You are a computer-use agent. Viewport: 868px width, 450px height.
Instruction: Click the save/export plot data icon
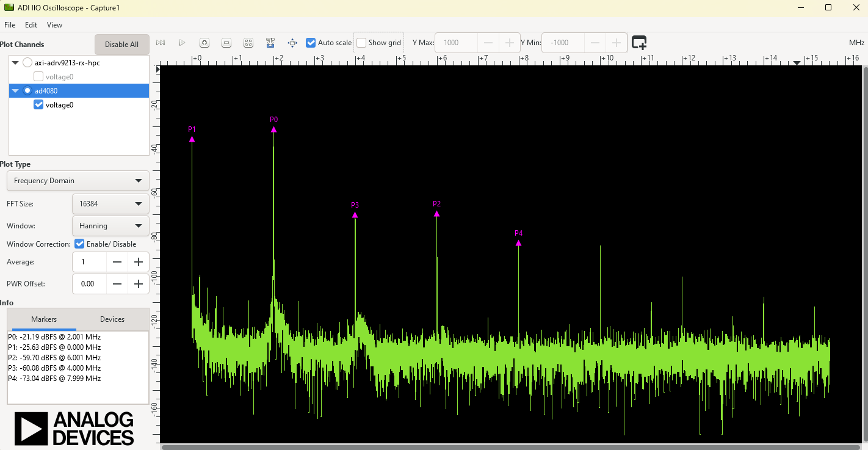(270, 43)
